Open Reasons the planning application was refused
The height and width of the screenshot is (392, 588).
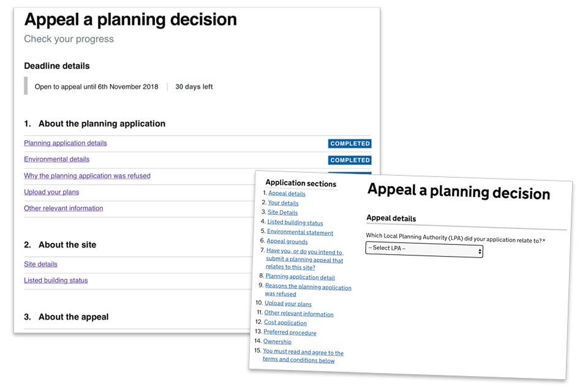click(x=308, y=287)
